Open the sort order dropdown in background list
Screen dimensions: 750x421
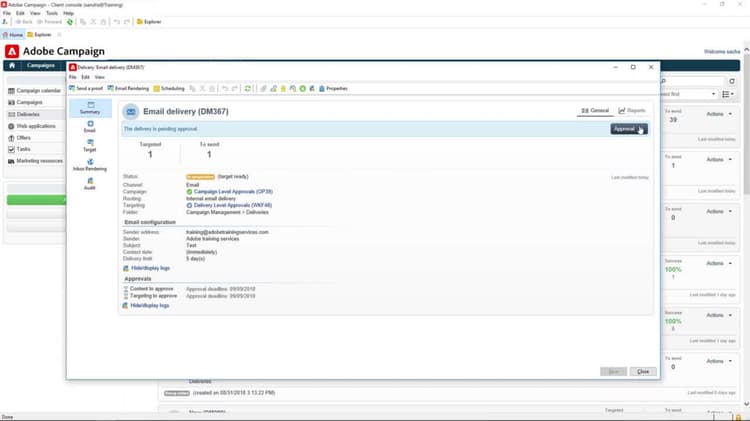(689, 94)
